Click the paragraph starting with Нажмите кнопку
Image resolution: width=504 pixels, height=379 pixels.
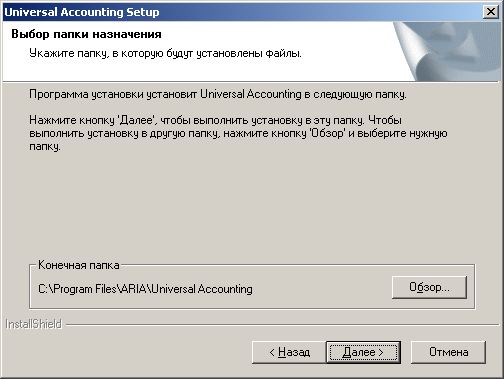pyautogui.click(x=238, y=133)
